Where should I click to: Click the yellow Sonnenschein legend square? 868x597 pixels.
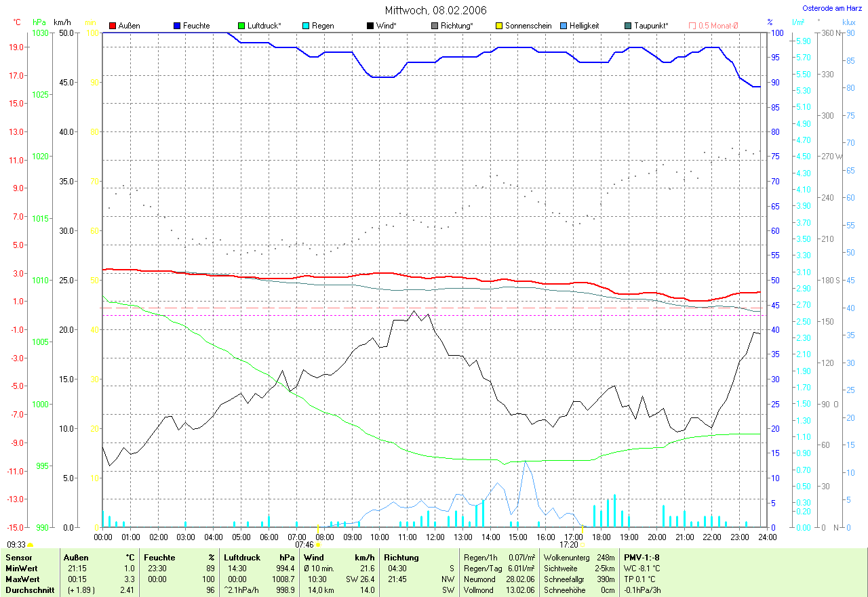499,26
